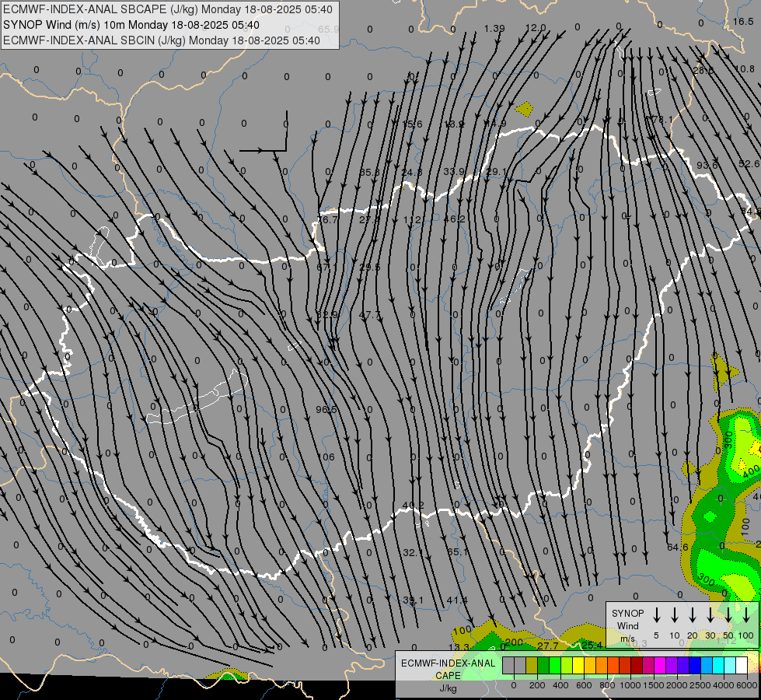Image resolution: width=761 pixels, height=700 pixels.
Task: Click the 40.2 value at the southern border
Action: point(413,506)
